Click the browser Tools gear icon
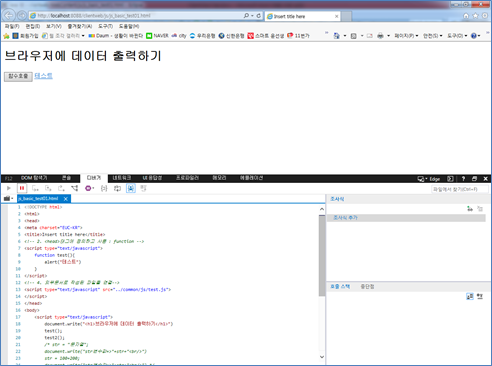This screenshot has height=366, width=492. (485, 16)
